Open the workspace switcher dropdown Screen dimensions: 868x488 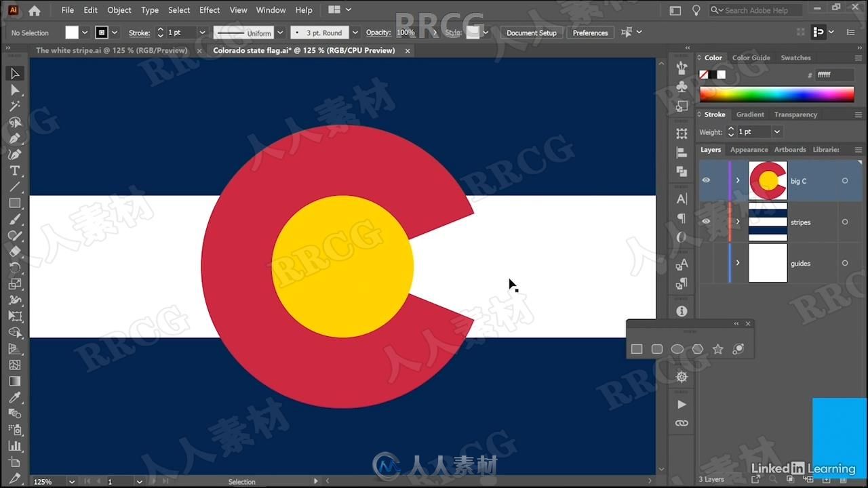coord(340,10)
